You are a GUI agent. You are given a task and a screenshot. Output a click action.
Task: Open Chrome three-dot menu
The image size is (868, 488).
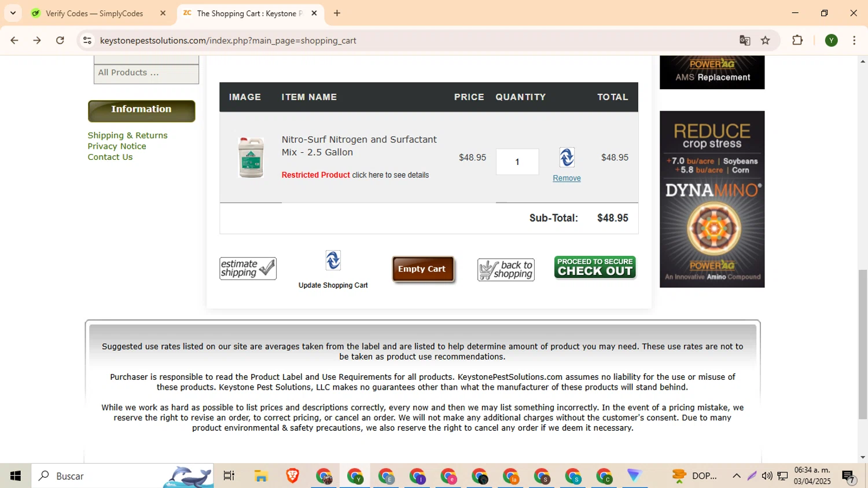click(x=854, y=41)
